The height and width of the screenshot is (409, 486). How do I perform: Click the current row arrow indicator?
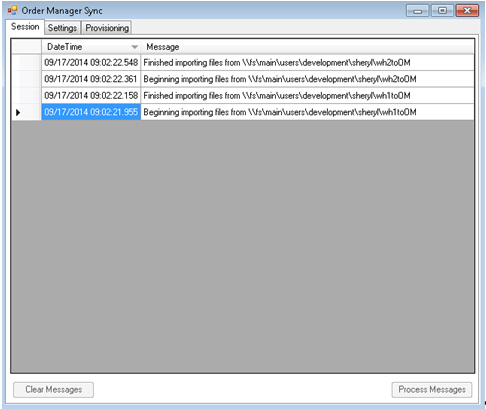point(18,112)
